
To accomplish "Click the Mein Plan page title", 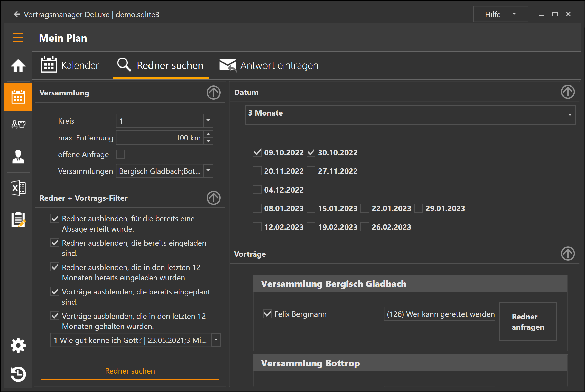I will click(63, 38).
